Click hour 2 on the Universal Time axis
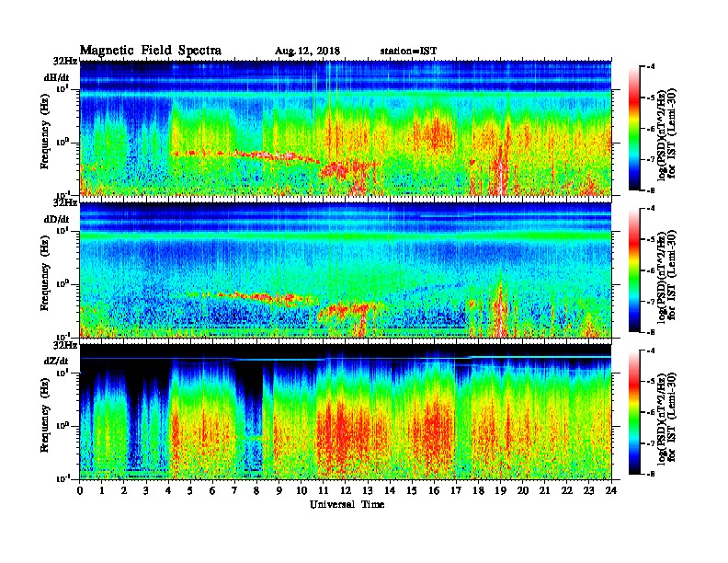 124,490
